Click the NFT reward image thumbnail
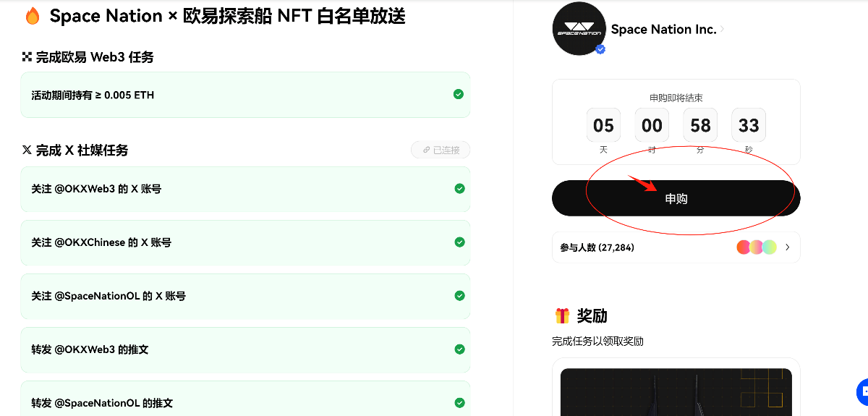 pos(676,392)
